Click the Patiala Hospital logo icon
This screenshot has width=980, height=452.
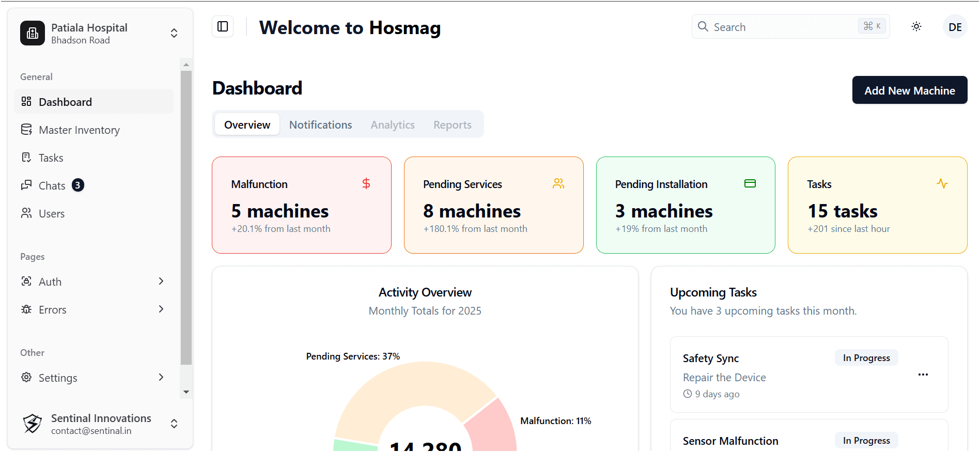coord(33,34)
